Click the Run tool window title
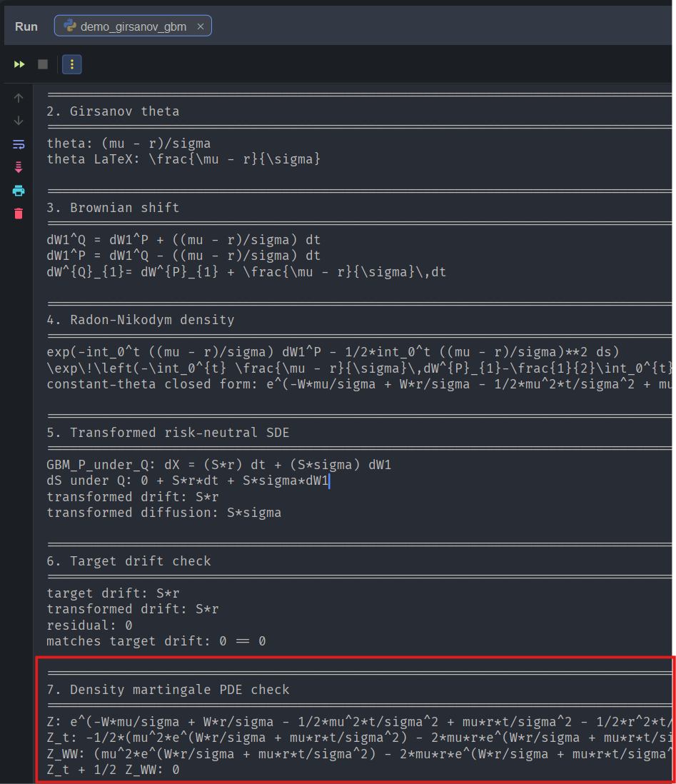This screenshot has height=784, width=676. click(x=26, y=26)
